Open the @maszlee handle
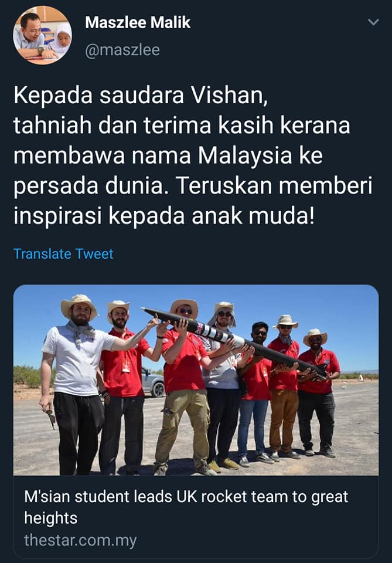The width and height of the screenshot is (392, 563). pyautogui.click(x=122, y=49)
